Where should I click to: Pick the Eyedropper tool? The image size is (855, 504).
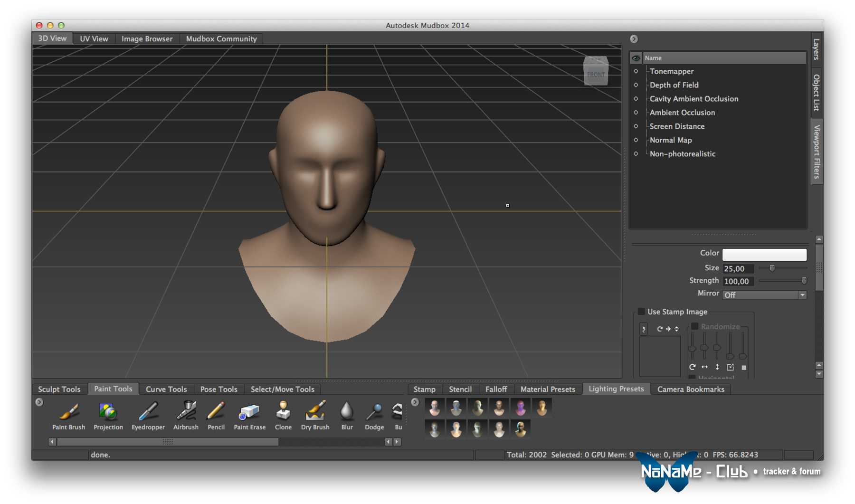click(x=148, y=411)
